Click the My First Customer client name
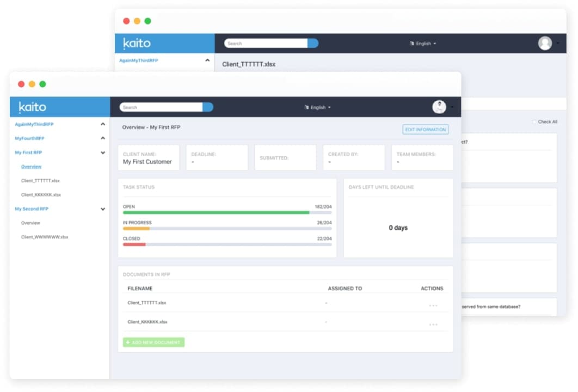The width and height of the screenshot is (578, 392). point(147,162)
